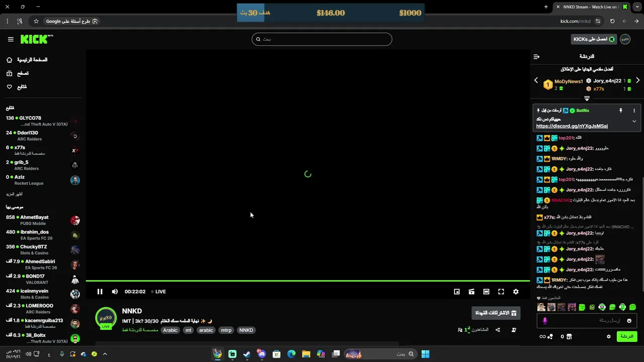Enter fullscreen mode on player
Viewport: 644px width, 362px height.
pos(501,292)
